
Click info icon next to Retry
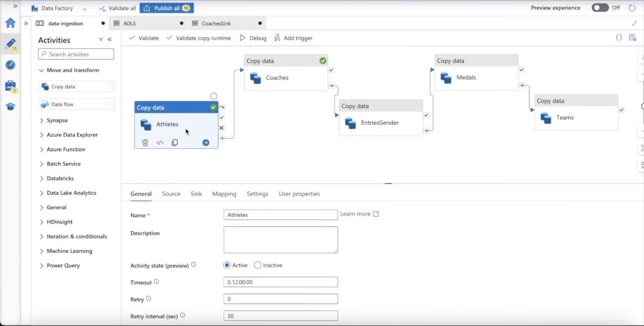coord(148,299)
